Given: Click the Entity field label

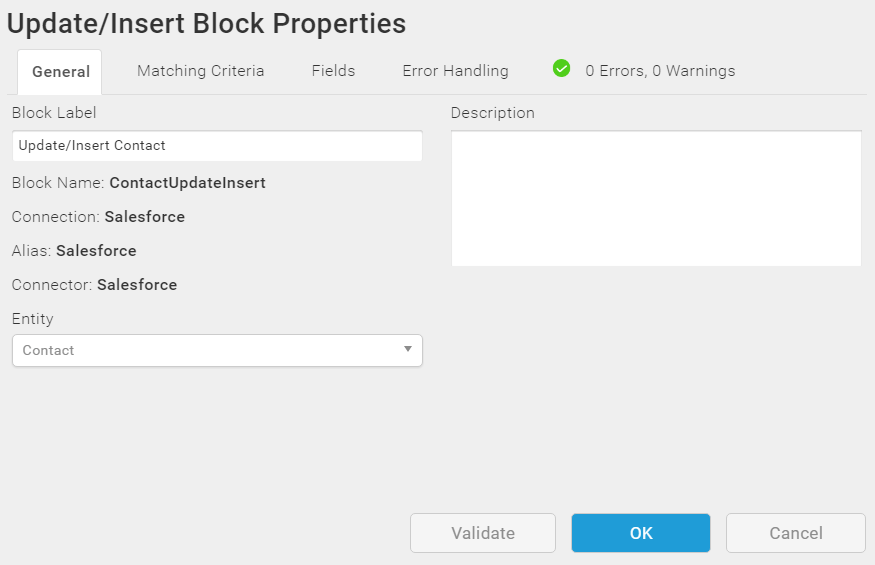Looking at the screenshot, I should 33,319.
